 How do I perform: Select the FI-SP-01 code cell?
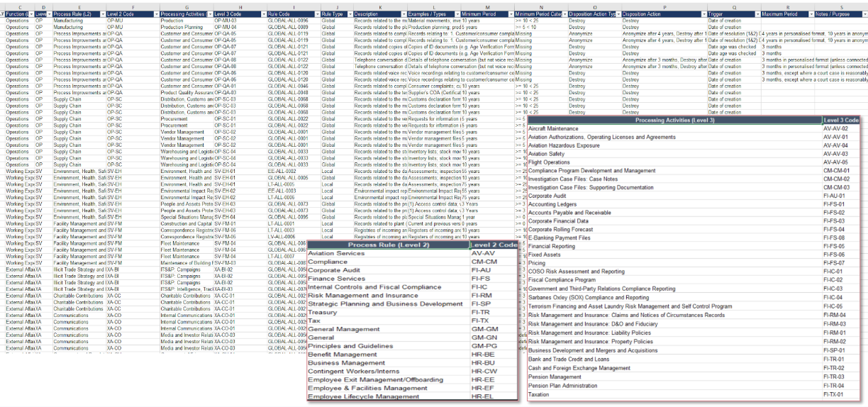[x=840, y=350]
